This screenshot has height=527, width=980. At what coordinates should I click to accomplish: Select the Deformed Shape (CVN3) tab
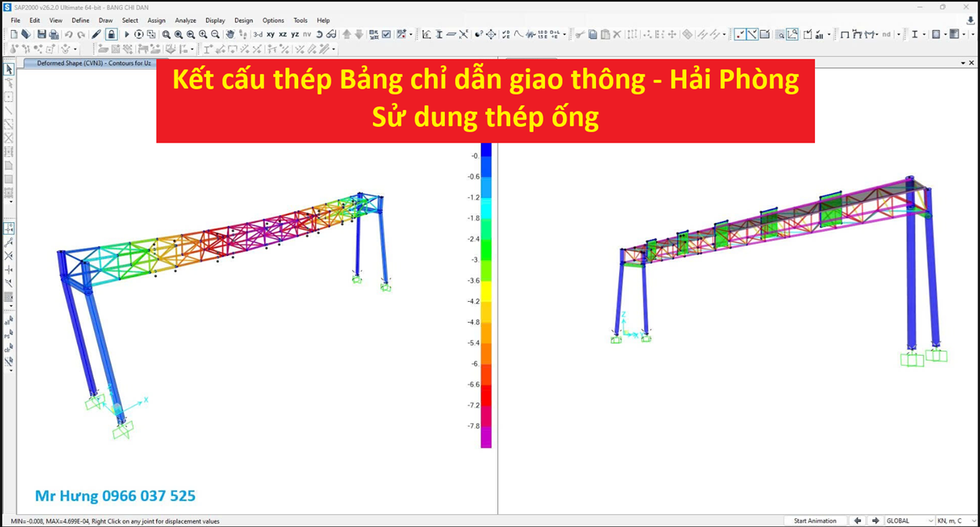[93, 63]
